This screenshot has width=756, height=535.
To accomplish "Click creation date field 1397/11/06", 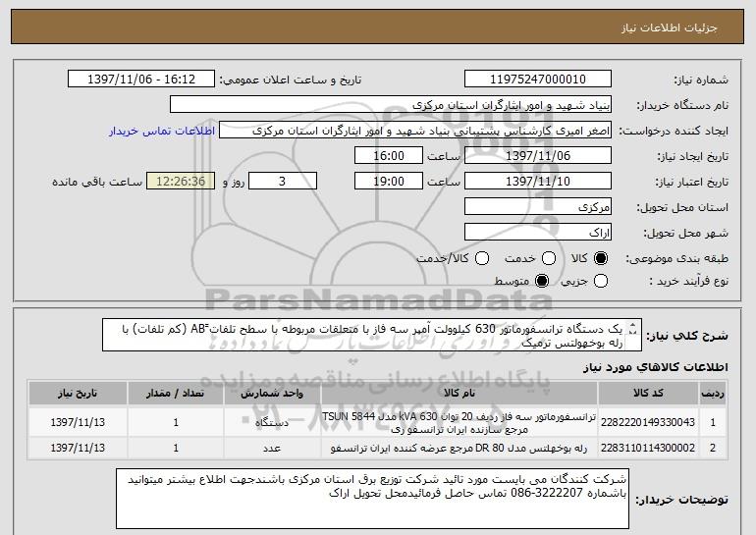I will click(538, 156).
